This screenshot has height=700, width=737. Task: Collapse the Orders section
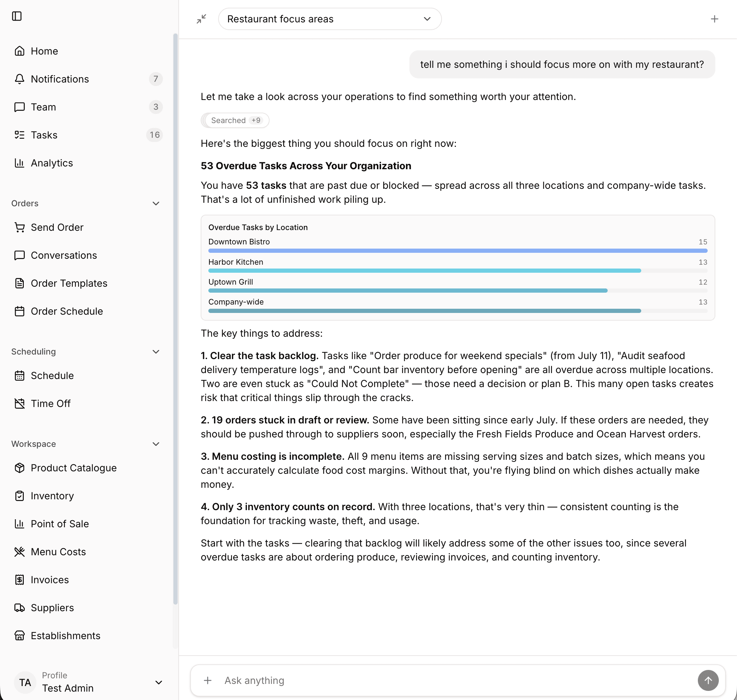[x=156, y=203]
